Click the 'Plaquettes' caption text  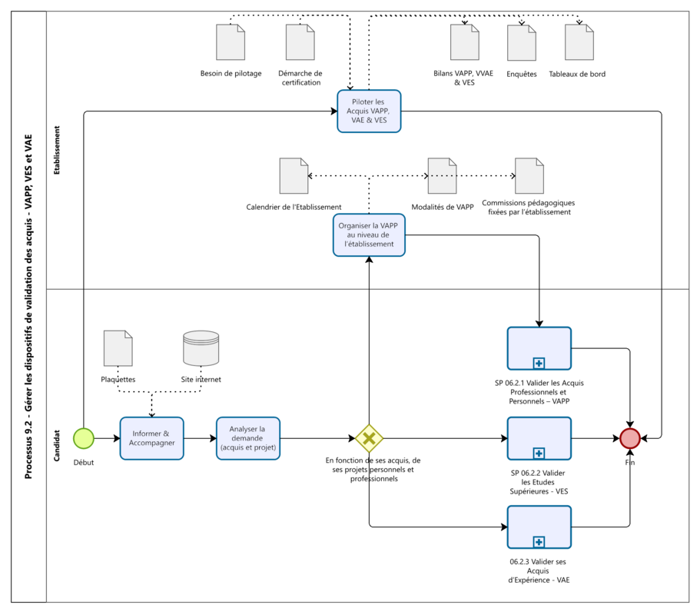[x=118, y=379]
